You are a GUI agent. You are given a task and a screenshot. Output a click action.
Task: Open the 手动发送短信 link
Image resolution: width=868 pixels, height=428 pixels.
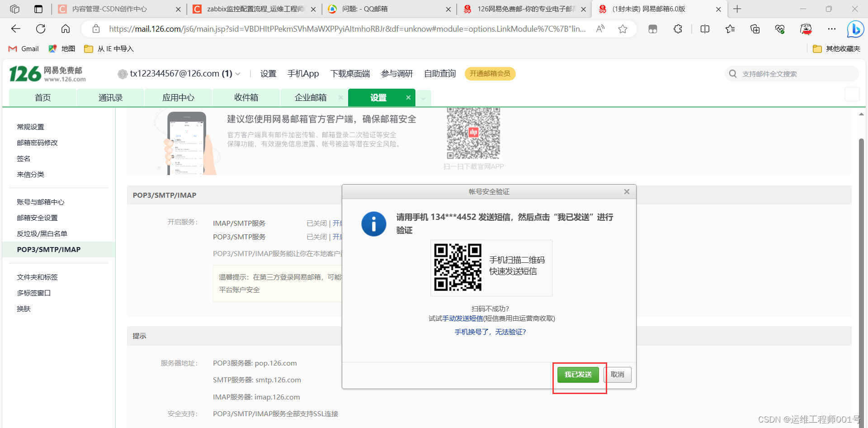tap(462, 319)
